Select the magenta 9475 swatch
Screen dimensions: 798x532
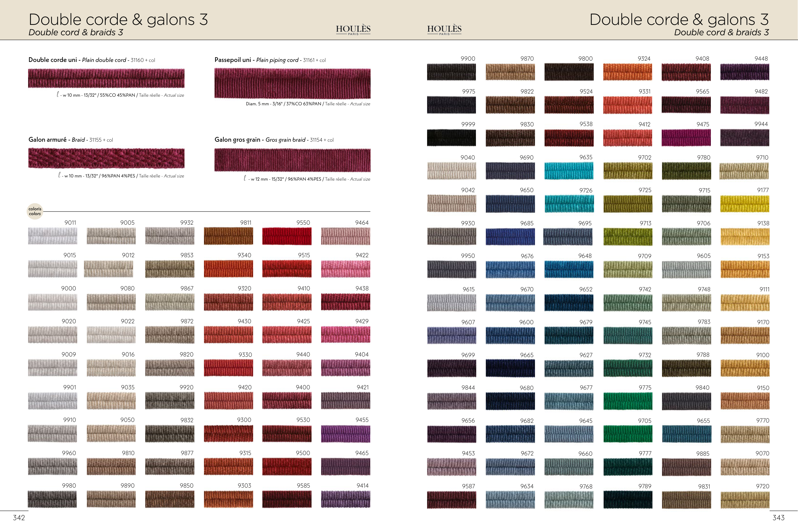(x=686, y=138)
